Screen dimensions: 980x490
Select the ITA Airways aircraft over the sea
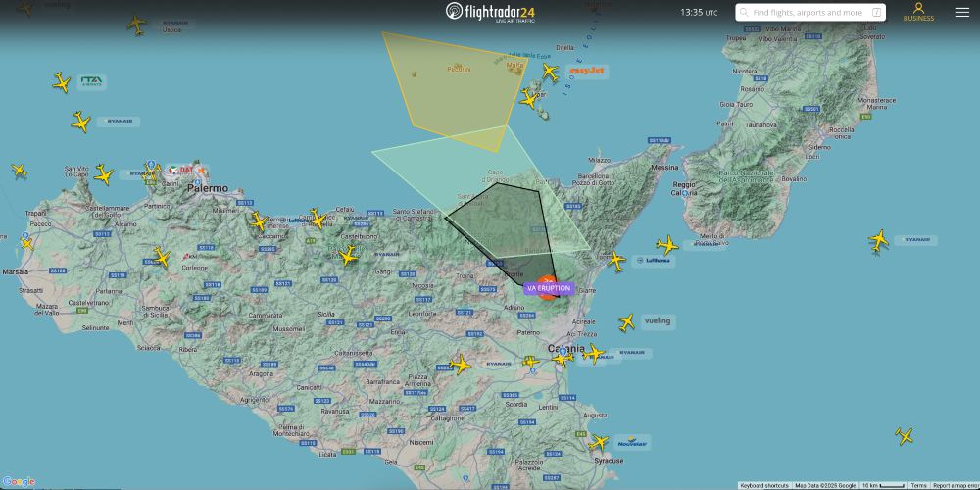coord(61,82)
